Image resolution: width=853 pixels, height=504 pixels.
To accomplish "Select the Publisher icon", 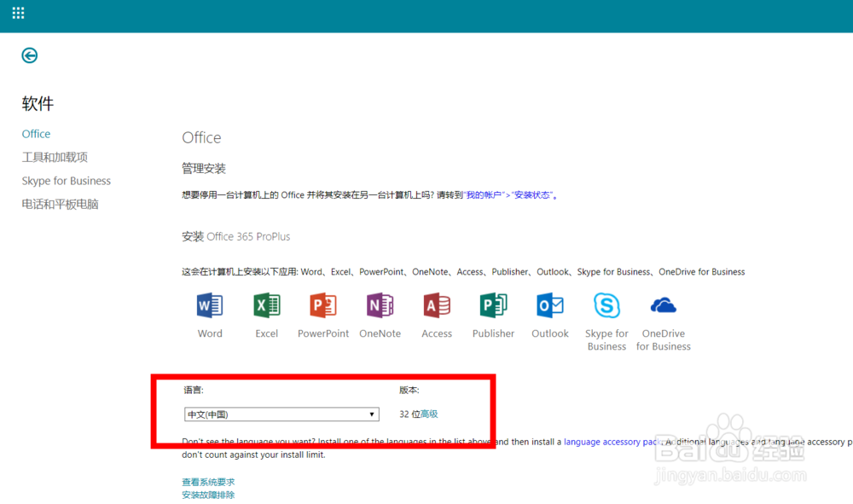I will pyautogui.click(x=493, y=305).
